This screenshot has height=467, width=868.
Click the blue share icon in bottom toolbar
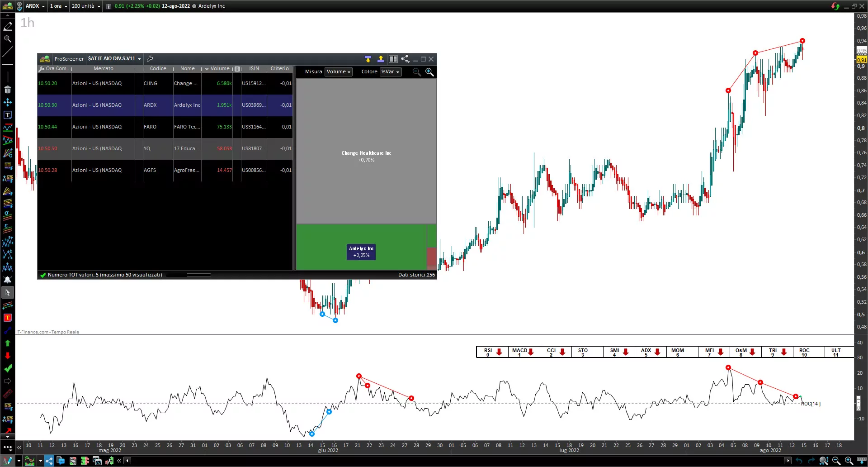tap(49, 461)
